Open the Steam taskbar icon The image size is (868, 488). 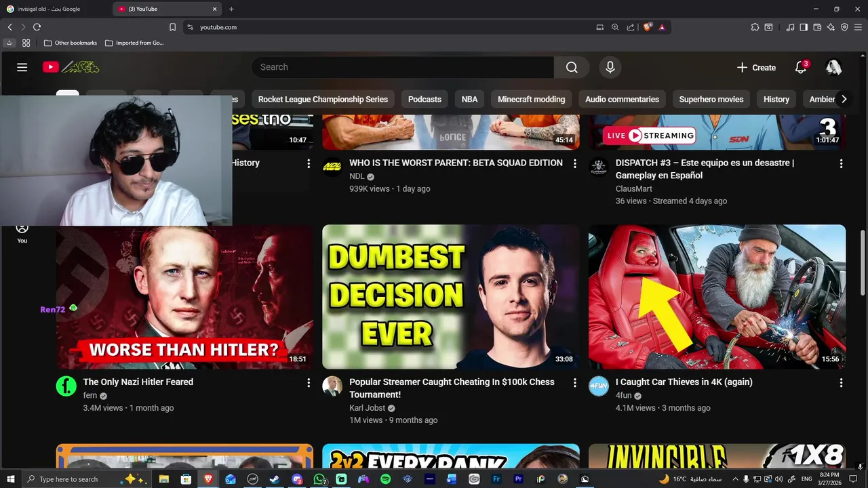click(x=274, y=479)
